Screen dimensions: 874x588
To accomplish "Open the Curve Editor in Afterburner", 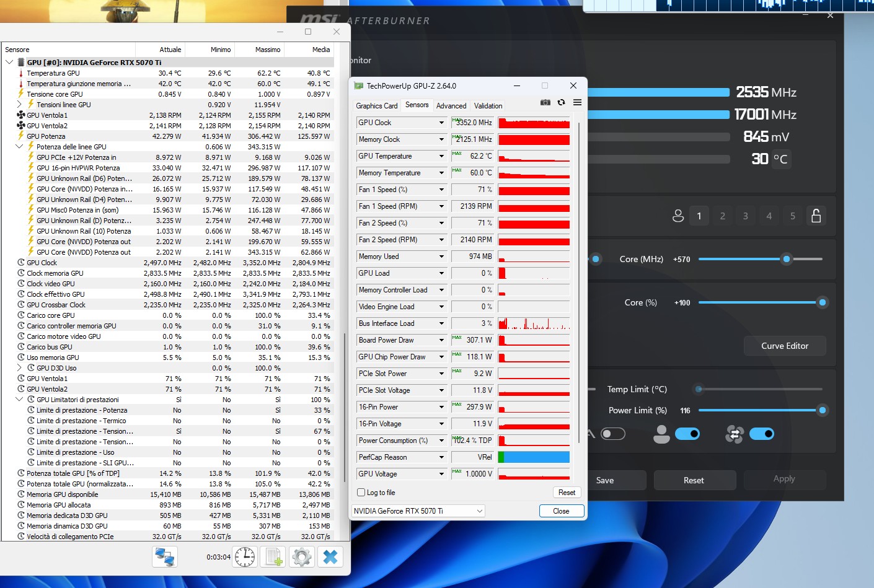I will (x=785, y=346).
